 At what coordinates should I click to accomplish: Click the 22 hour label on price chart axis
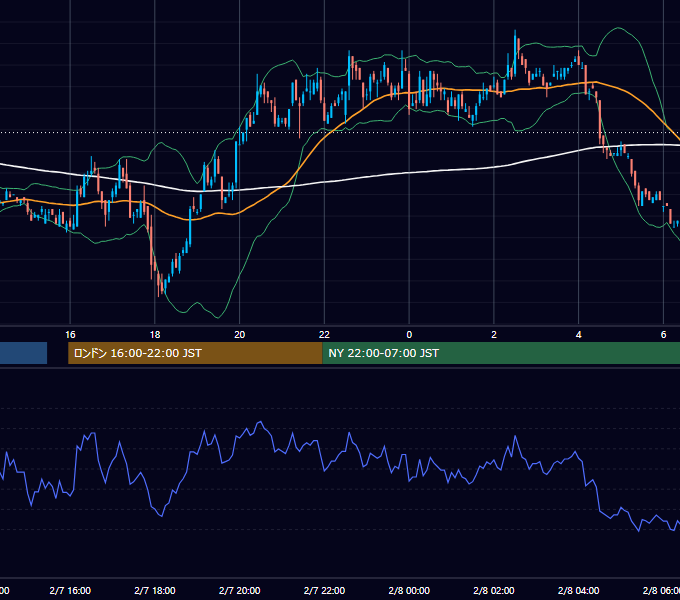pyautogui.click(x=324, y=335)
